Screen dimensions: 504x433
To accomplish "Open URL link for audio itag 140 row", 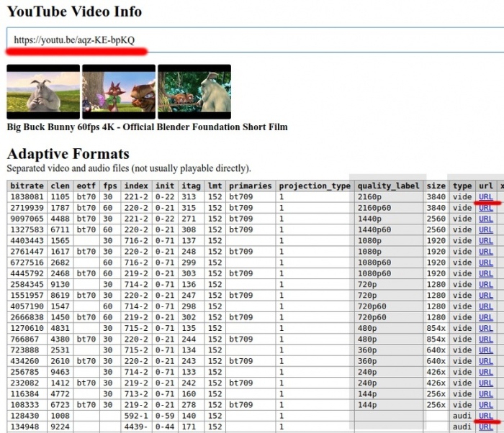I will (x=486, y=415).
